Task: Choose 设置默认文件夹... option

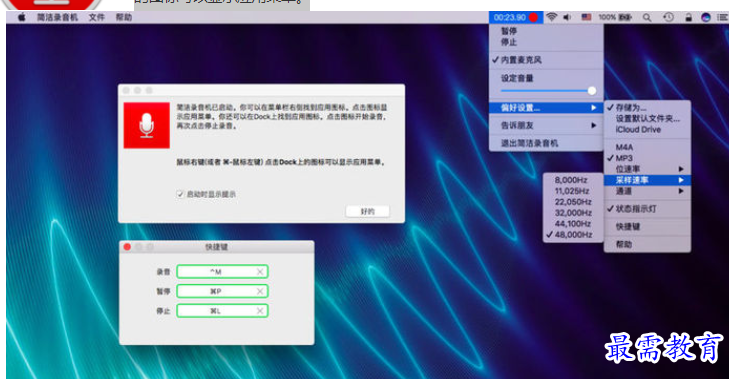Action: point(647,119)
